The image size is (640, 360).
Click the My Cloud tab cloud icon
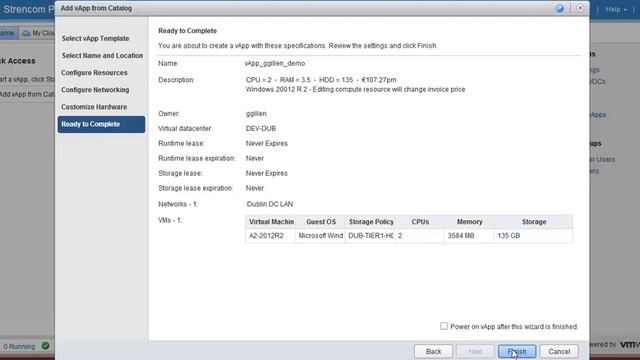[x=26, y=33]
